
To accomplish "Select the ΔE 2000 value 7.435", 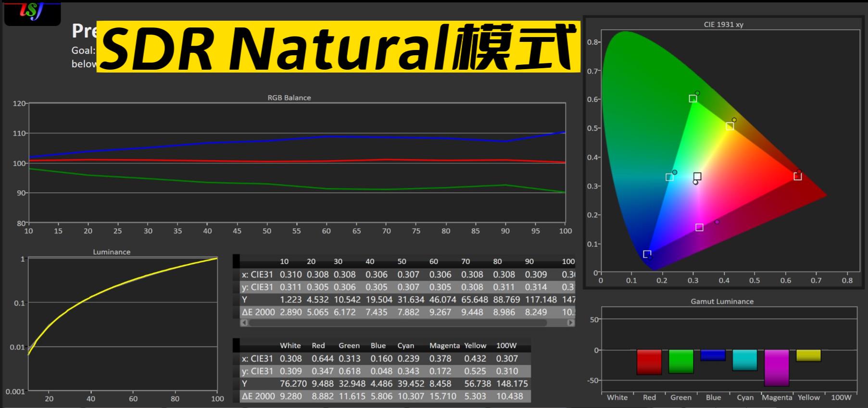I will tap(376, 312).
